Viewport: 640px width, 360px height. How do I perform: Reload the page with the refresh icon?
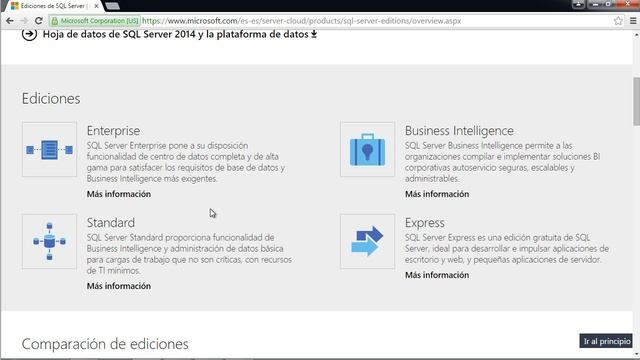click(39, 21)
